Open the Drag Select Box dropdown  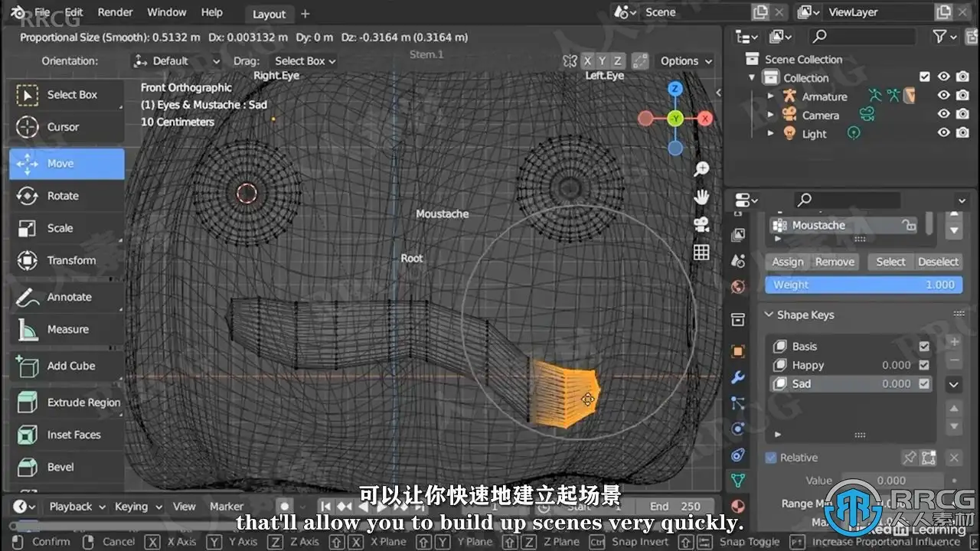(305, 61)
